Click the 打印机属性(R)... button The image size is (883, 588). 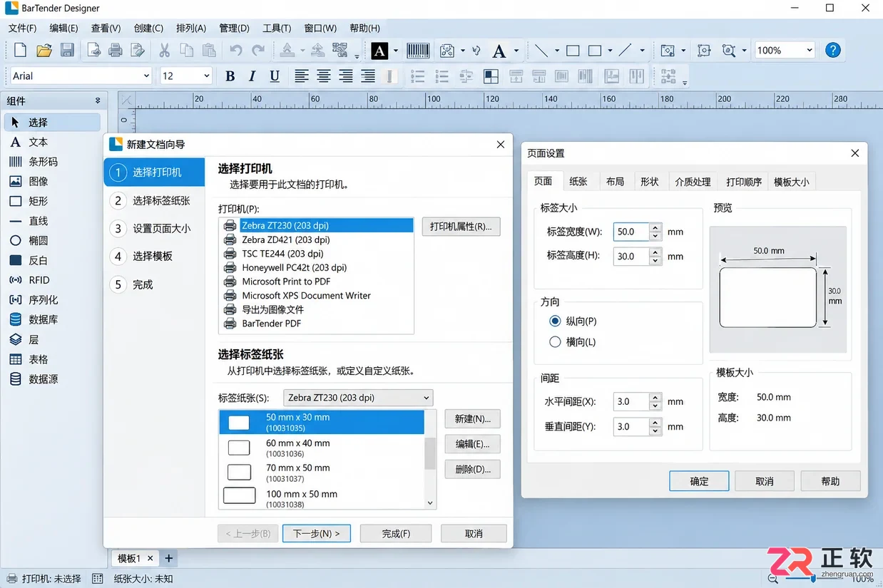(x=461, y=227)
